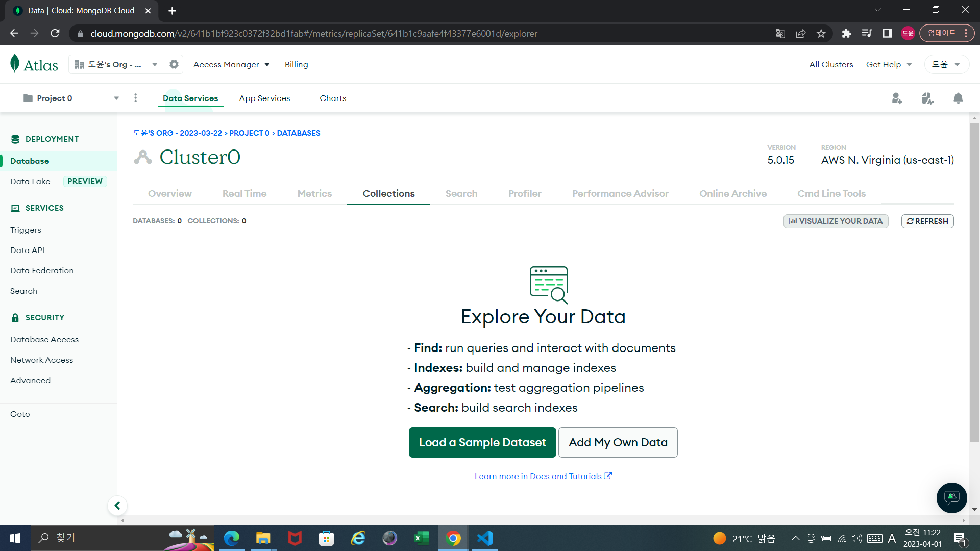Open Data API in the sidebar
This screenshot has width=980, height=551.
click(27, 251)
